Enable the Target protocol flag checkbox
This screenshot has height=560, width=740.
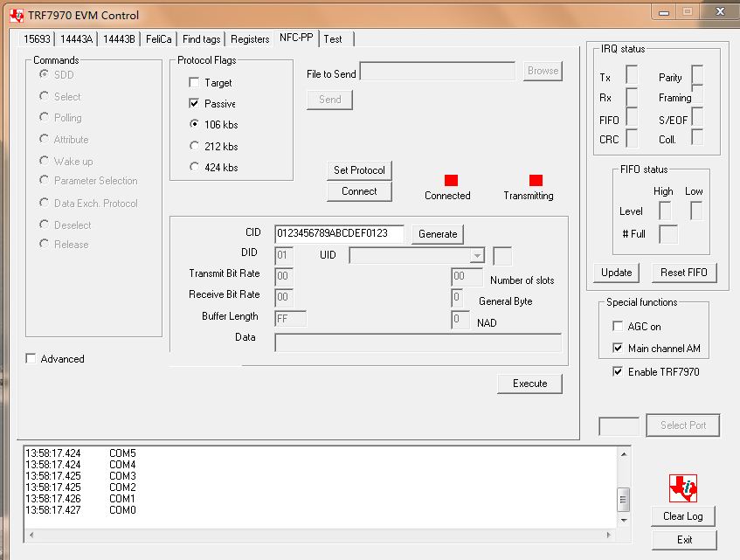point(194,82)
